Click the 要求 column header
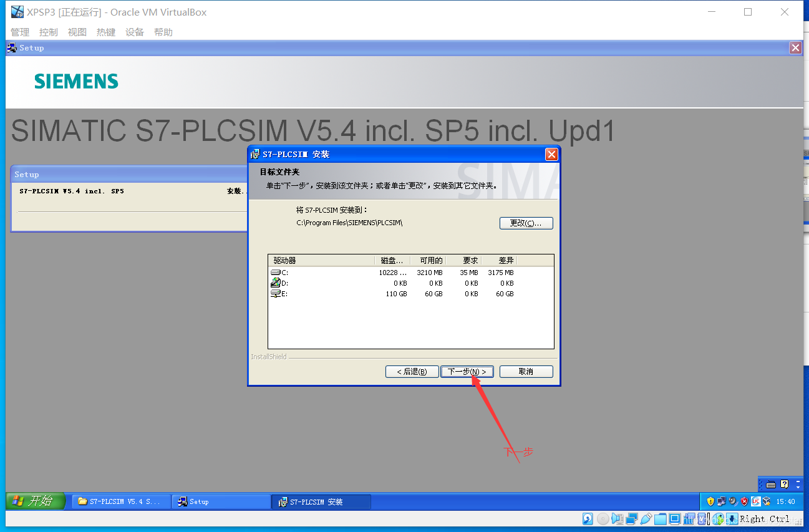Screen dimensions: 809x532 [463, 261]
